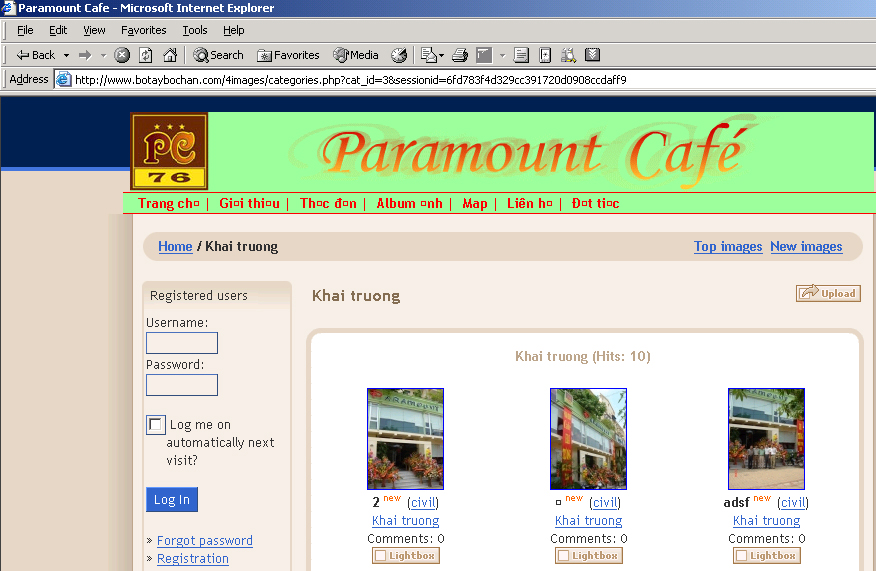Click the last toolbar icon on right
The height and width of the screenshot is (571, 876).
pos(592,55)
